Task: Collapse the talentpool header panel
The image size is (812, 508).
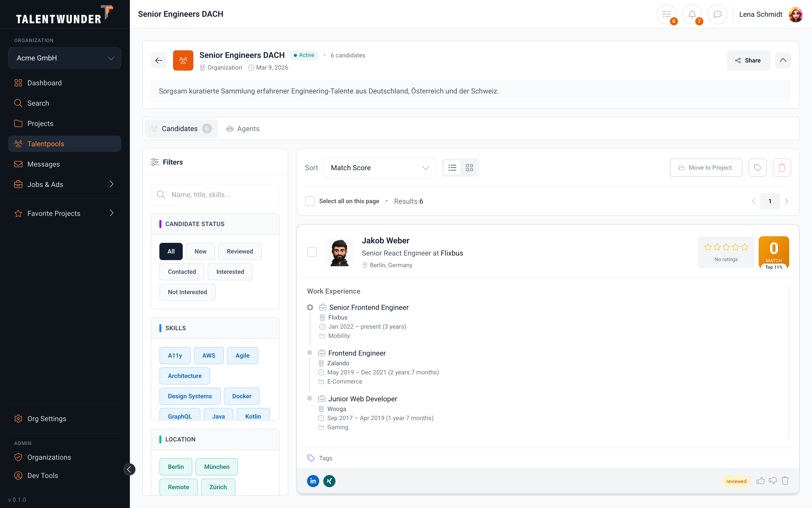Action: [783, 60]
